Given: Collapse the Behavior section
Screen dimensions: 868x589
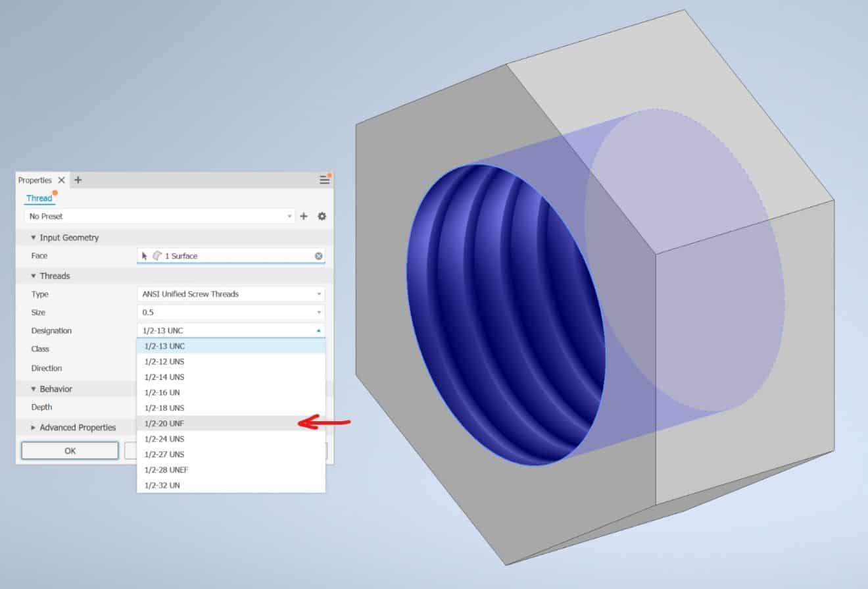Looking at the screenshot, I should 34,389.
